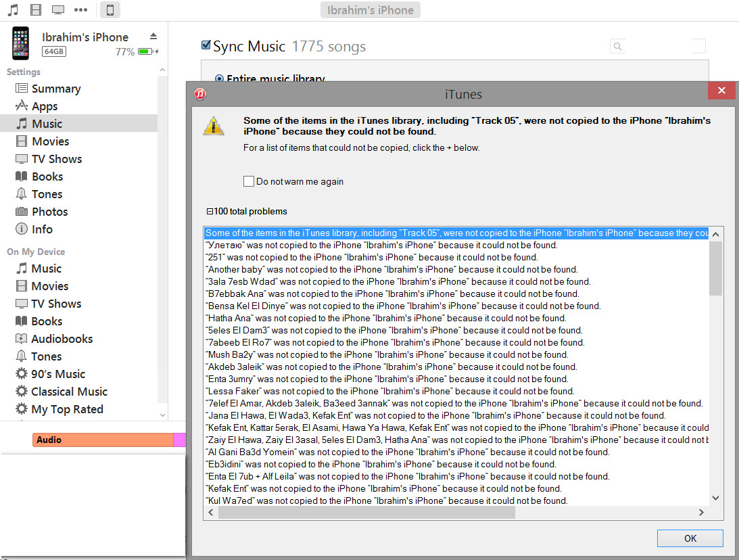This screenshot has width=739, height=560.
Task: Click the problems list horizontal scrollbar thumb
Action: tap(366, 513)
